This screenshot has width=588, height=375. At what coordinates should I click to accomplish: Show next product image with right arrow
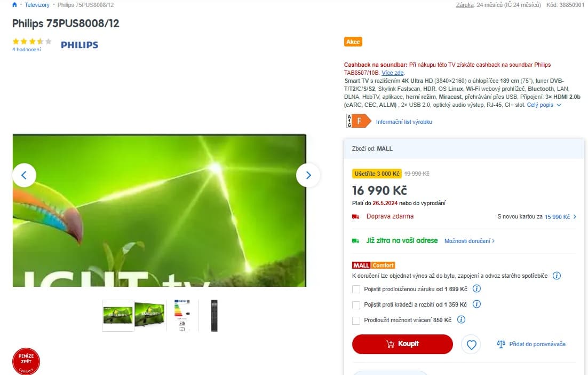[308, 175]
